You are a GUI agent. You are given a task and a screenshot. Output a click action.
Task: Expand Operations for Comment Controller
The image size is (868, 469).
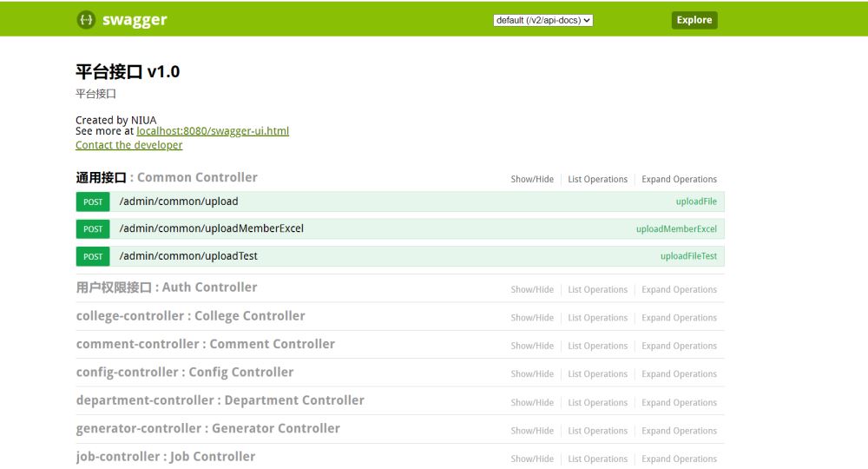679,346
